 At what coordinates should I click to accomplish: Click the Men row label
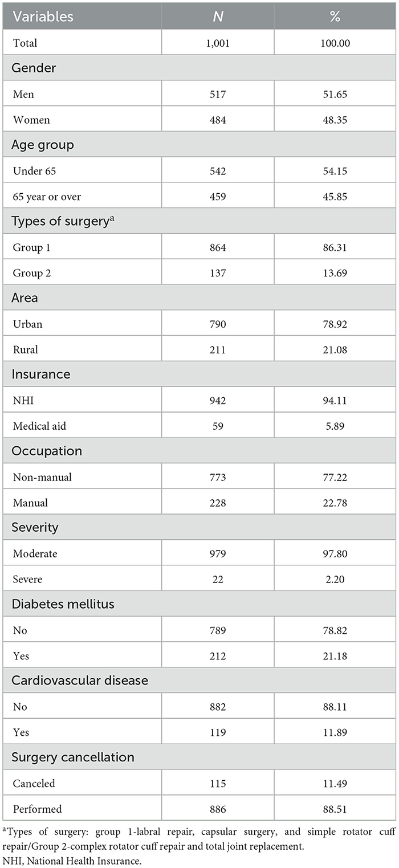[22, 94]
